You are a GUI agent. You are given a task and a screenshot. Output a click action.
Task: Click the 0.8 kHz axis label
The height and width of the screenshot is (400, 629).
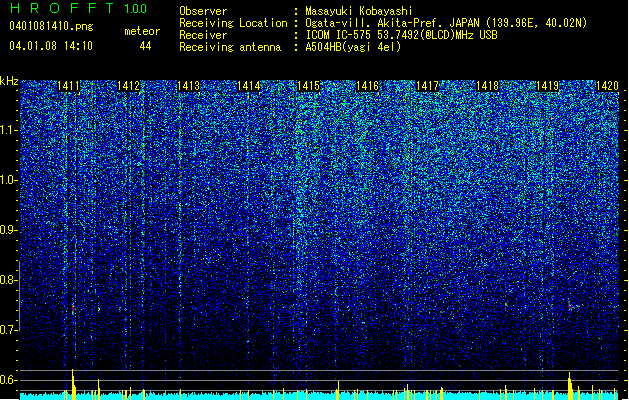click(x=8, y=280)
